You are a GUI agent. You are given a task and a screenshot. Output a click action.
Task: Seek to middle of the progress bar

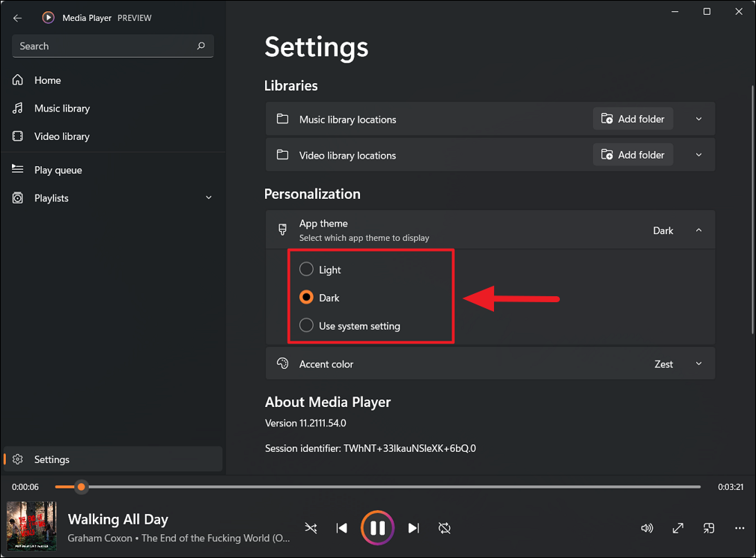(378, 487)
